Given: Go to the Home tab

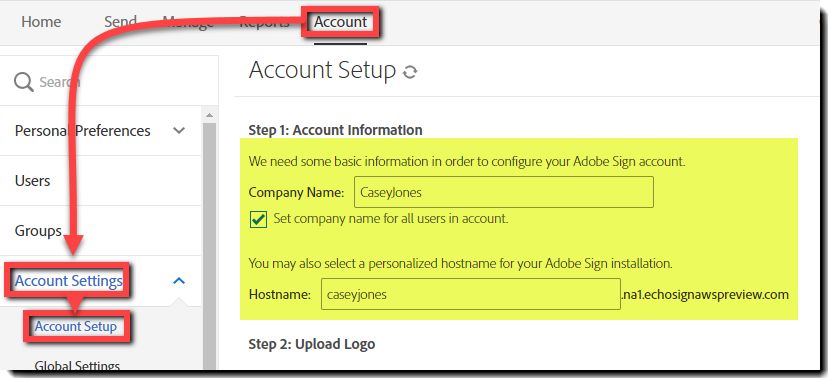Looking at the screenshot, I should [x=41, y=22].
